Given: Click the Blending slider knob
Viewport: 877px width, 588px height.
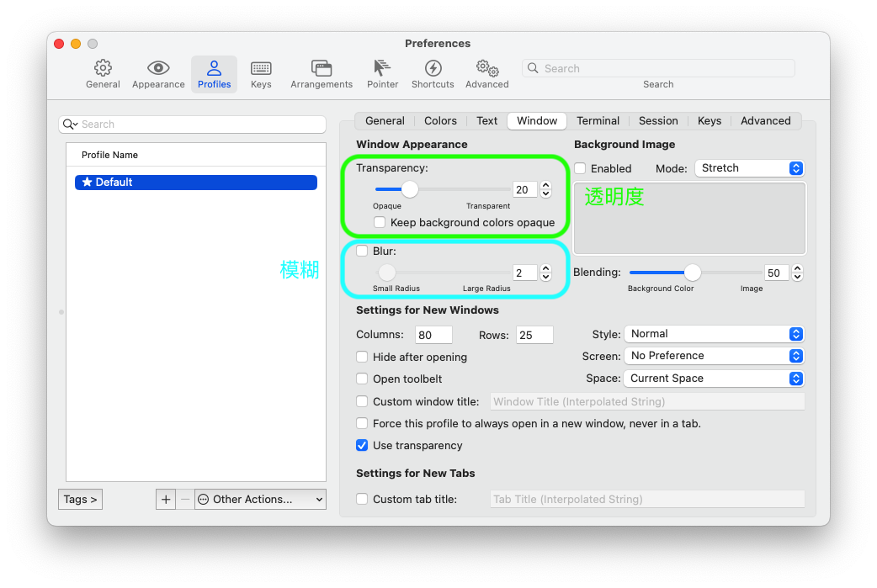Looking at the screenshot, I should (693, 273).
